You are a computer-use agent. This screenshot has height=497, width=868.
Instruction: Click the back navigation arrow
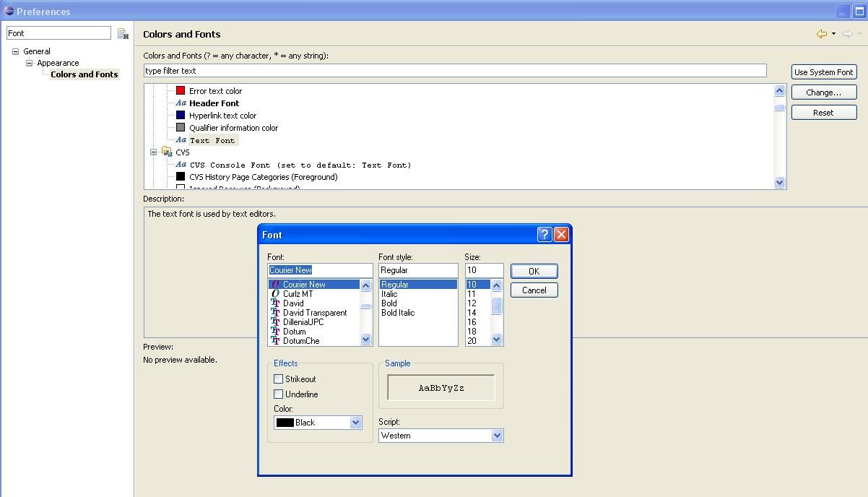tap(822, 34)
